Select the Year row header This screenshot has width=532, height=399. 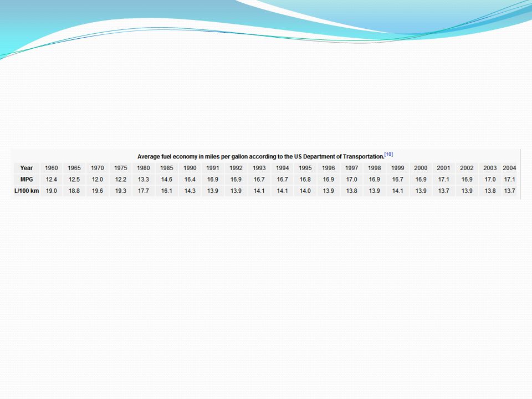click(27, 168)
